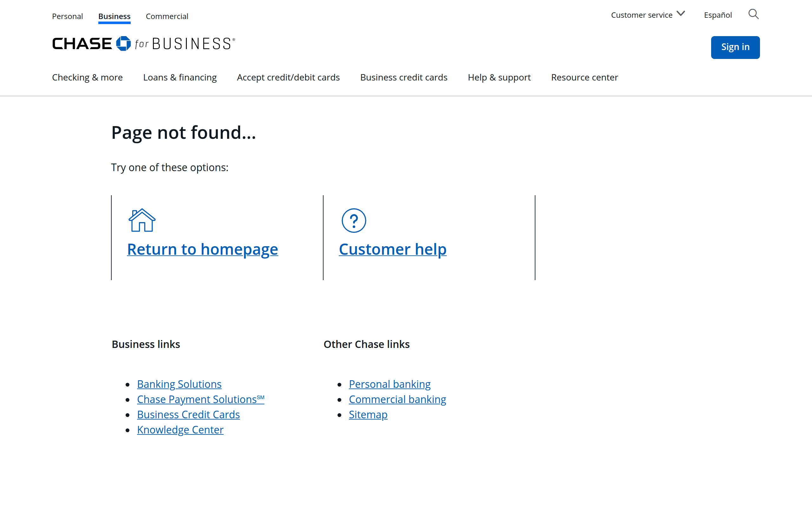This screenshot has height=507, width=812.
Task: Click the house icon above Return to homepage
Action: [142, 220]
